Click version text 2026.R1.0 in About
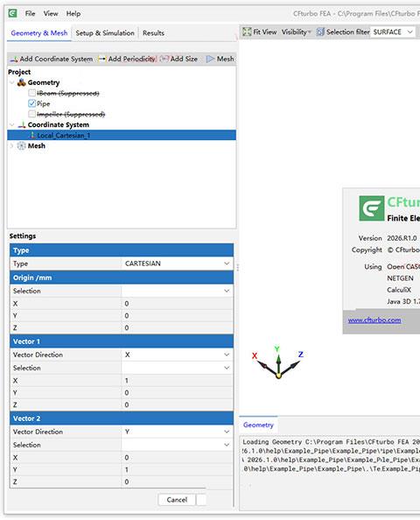 click(402, 238)
